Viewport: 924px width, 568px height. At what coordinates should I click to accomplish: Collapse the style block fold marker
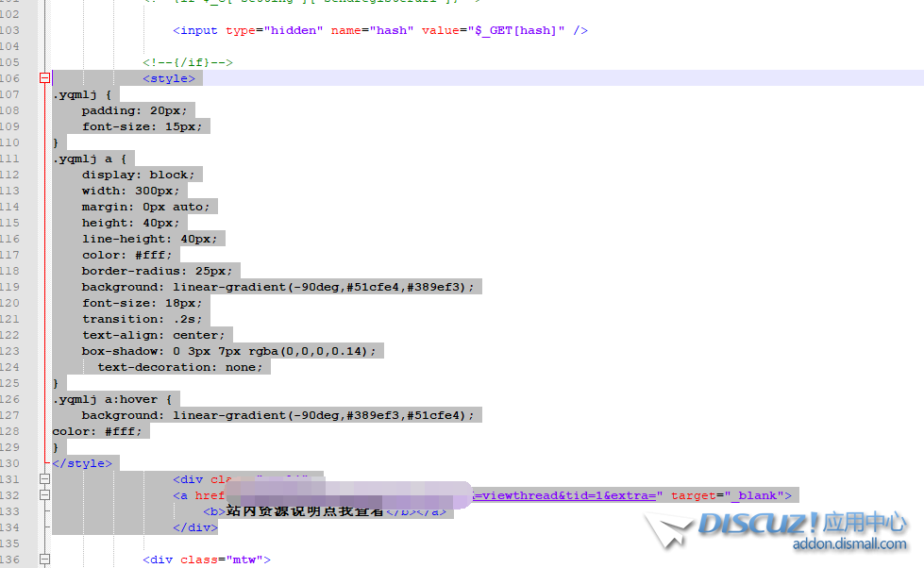44,78
